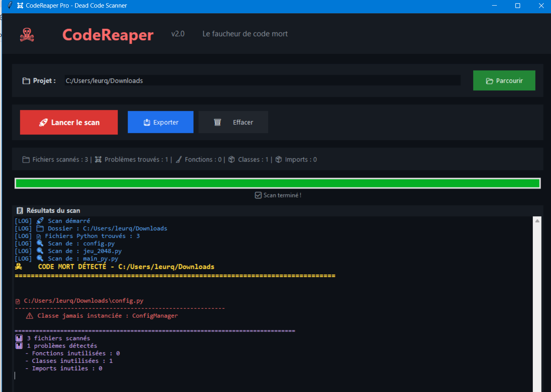Click the magnifier icon on the jeu_2048.py scan line
Viewport: 551px width, 392px height.
[40, 251]
